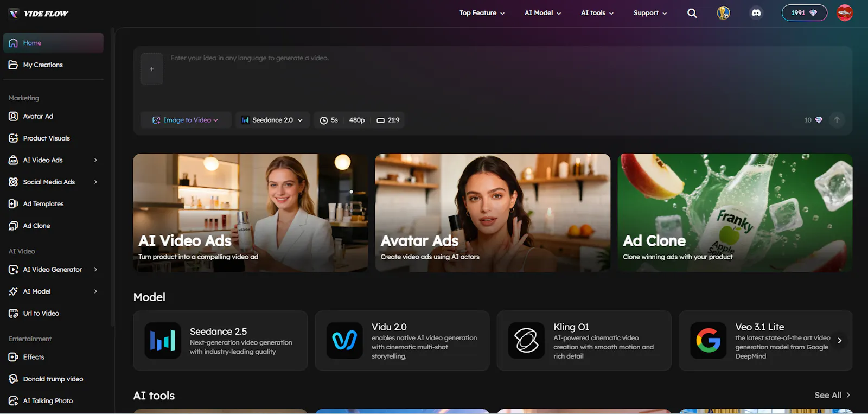Open the Ad Clone sidebar icon
This screenshot has height=414, width=868.
coord(14,226)
